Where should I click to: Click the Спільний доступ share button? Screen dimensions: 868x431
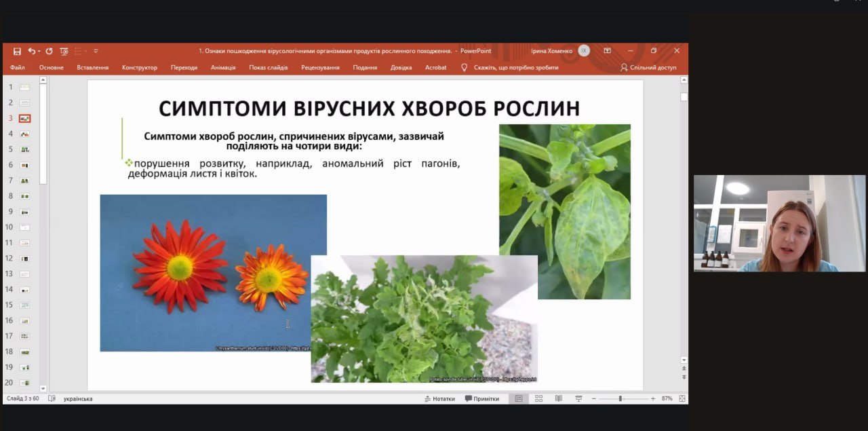tap(648, 68)
